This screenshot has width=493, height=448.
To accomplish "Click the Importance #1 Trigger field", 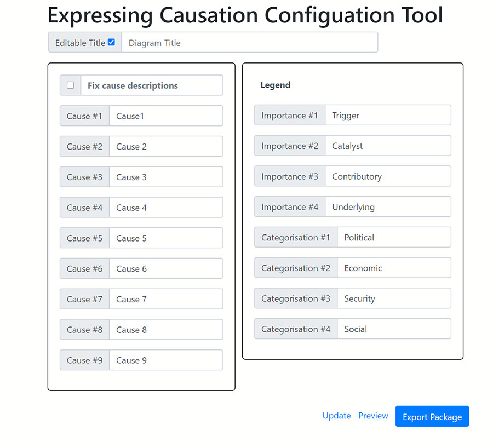I will [387, 116].
